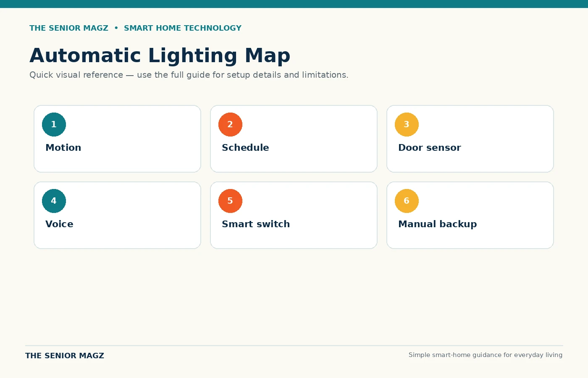This screenshot has height=378, width=588.
Task: Click the Quick visual reference subtitle
Action: point(189,75)
